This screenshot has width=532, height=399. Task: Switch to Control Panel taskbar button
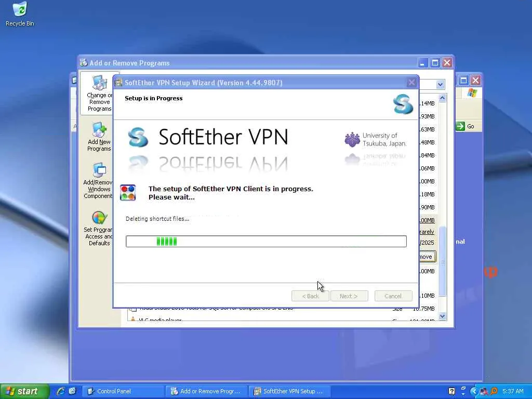124,391
